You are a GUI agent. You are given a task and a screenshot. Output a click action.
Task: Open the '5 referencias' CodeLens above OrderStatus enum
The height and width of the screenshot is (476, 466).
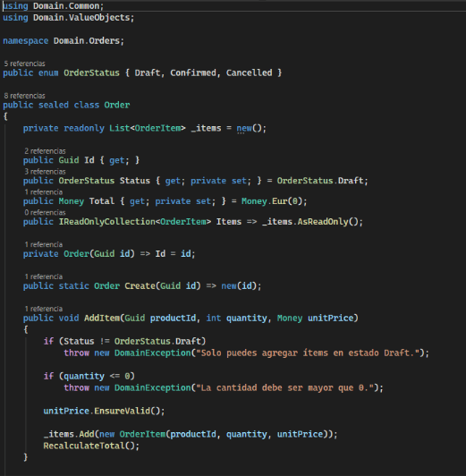(x=24, y=64)
